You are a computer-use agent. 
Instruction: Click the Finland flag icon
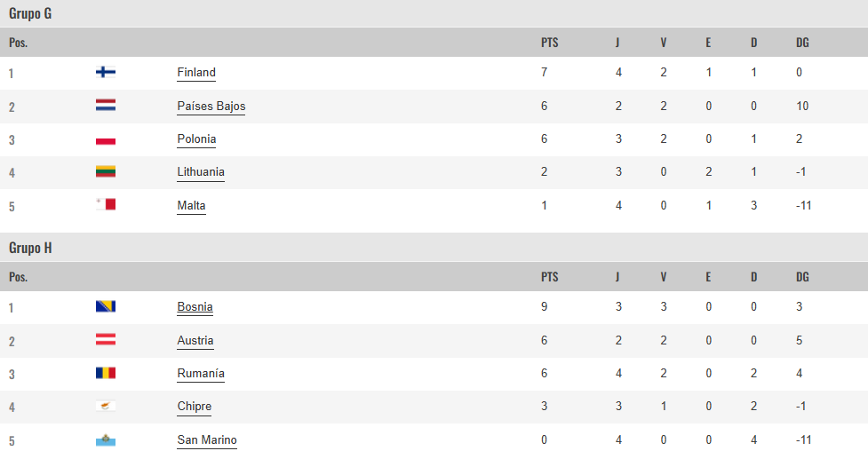[106, 72]
